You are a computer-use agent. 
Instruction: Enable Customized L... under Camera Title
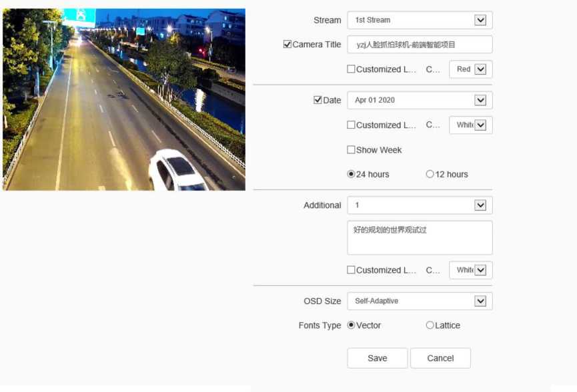[x=352, y=69]
